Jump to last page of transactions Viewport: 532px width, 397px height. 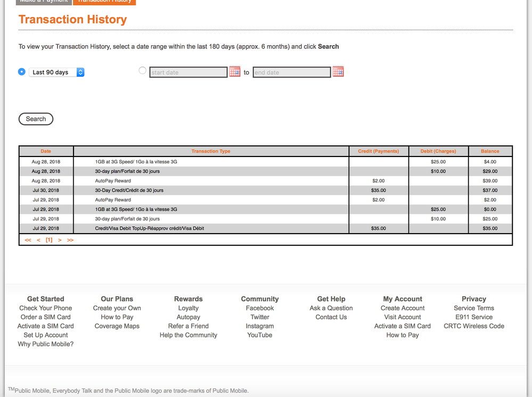click(x=70, y=240)
